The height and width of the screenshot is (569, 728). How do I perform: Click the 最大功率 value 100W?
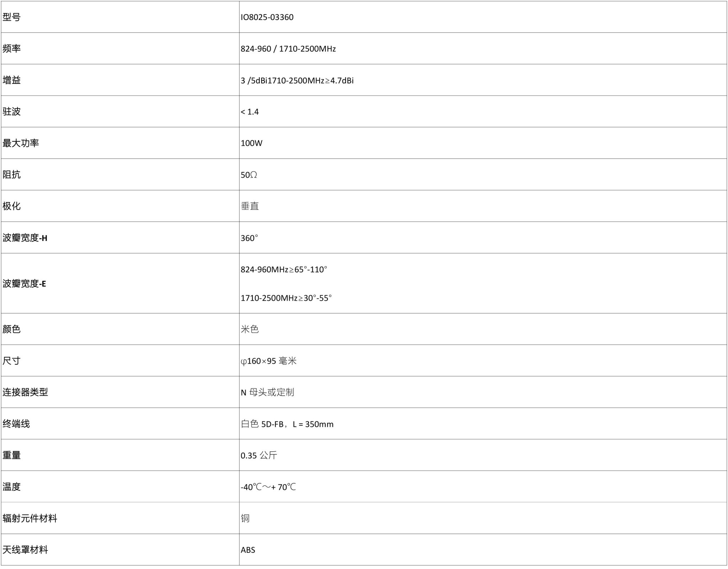[x=251, y=143]
